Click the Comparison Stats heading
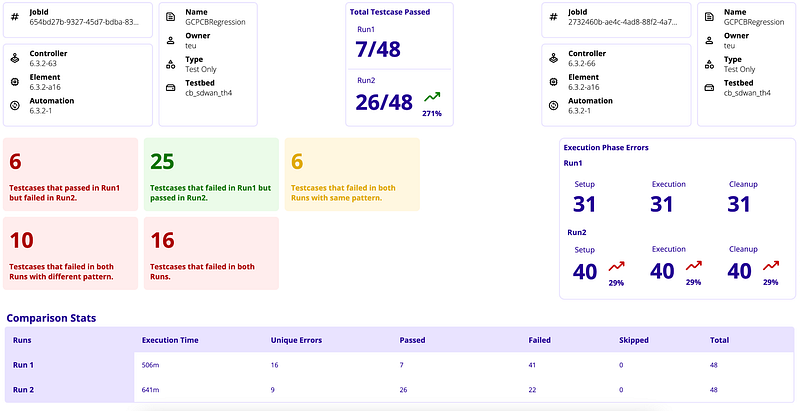 (x=51, y=318)
